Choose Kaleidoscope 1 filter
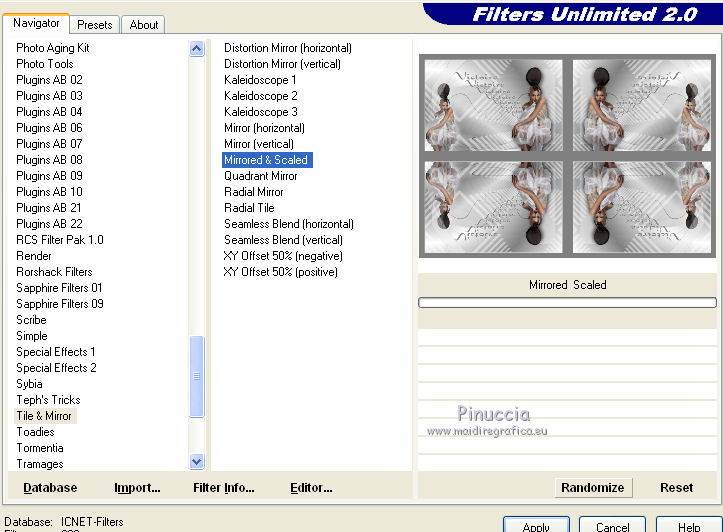The height and width of the screenshot is (532, 723). coord(260,80)
